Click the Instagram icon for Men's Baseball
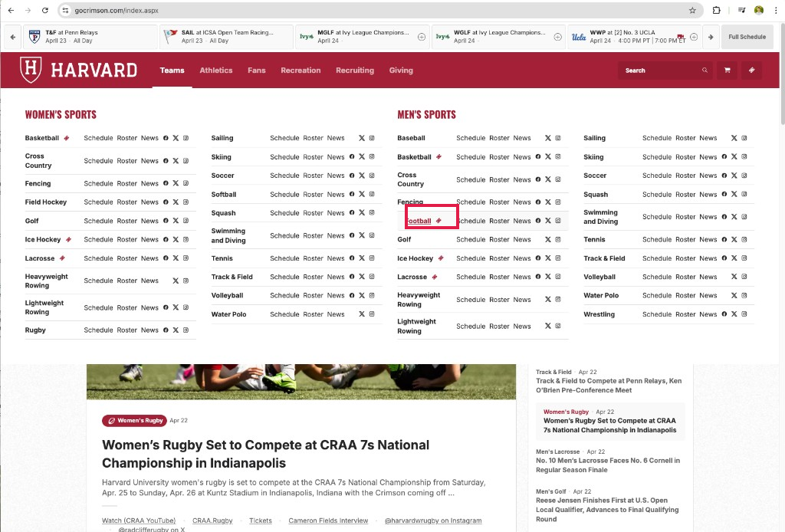This screenshot has width=785, height=532. (558, 138)
